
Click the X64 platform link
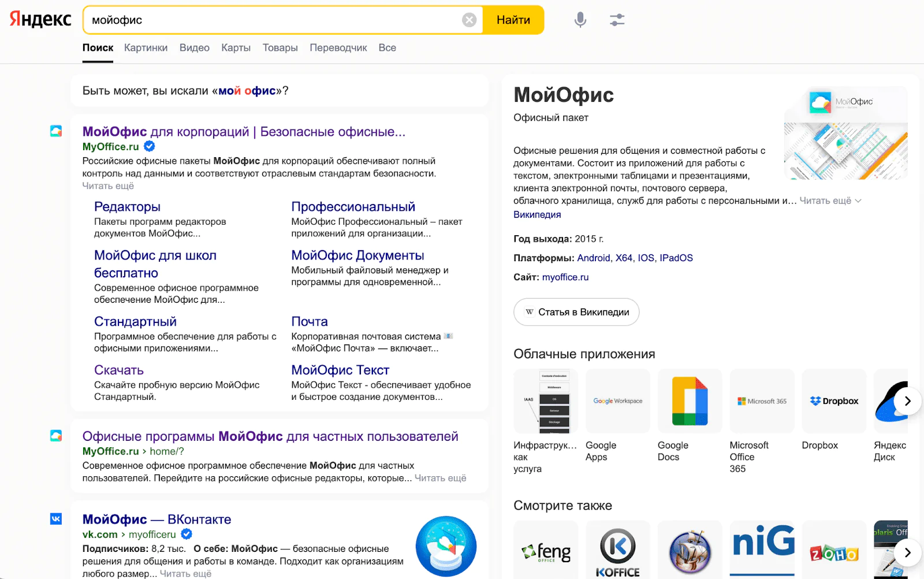[624, 258]
